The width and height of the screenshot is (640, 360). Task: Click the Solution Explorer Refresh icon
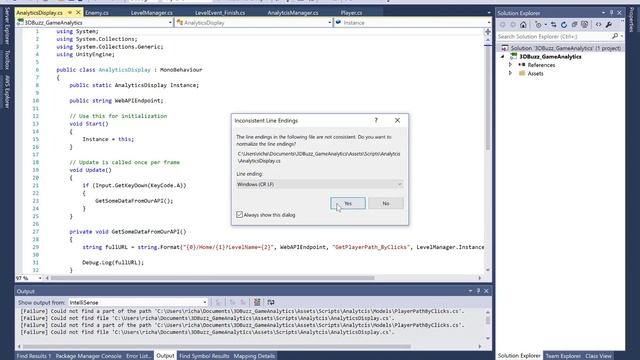click(x=564, y=25)
